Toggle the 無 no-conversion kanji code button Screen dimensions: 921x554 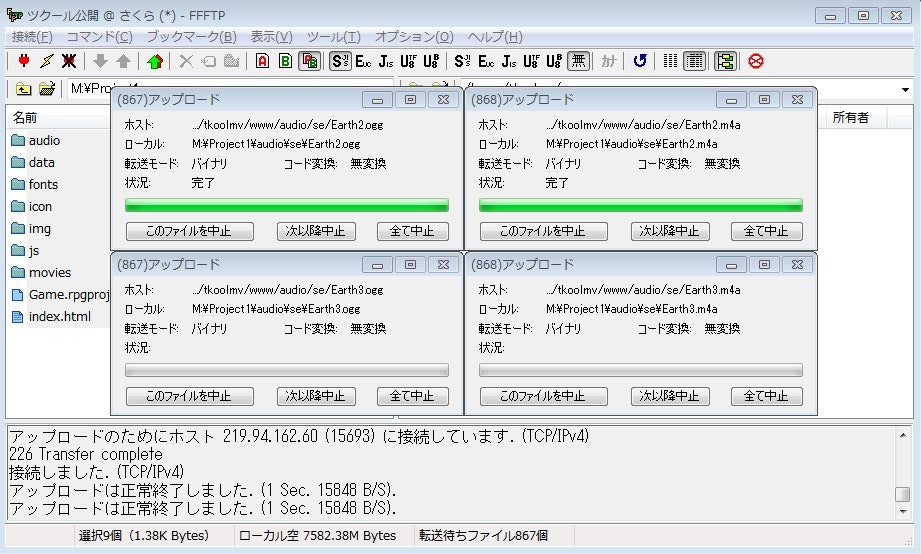[x=579, y=61]
